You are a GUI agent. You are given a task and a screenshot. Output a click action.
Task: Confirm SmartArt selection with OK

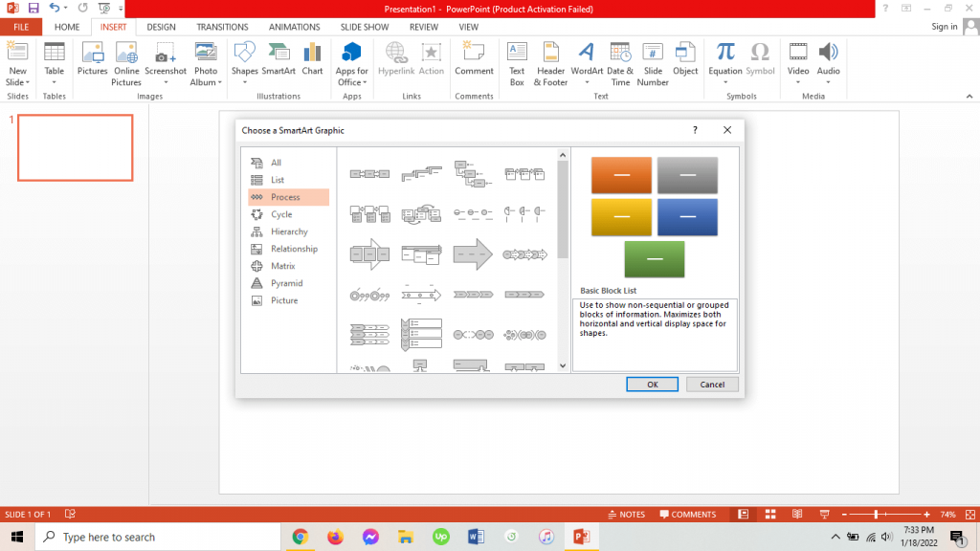[x=652, y=384]
